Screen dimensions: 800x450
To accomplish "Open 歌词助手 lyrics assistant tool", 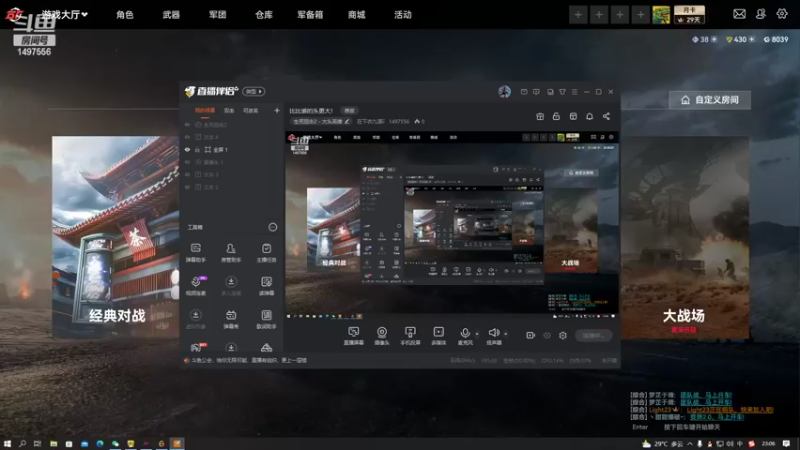I will (266, 319).
